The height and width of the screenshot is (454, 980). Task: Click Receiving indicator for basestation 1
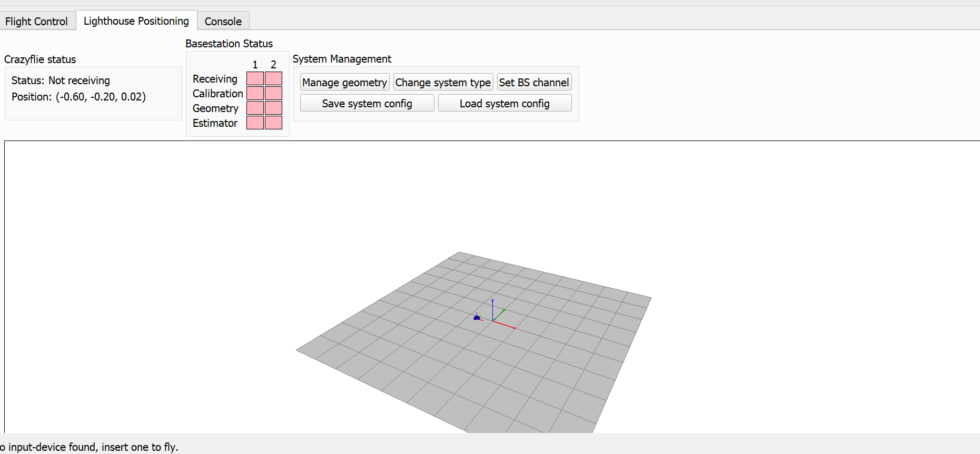tap(255, 79)
